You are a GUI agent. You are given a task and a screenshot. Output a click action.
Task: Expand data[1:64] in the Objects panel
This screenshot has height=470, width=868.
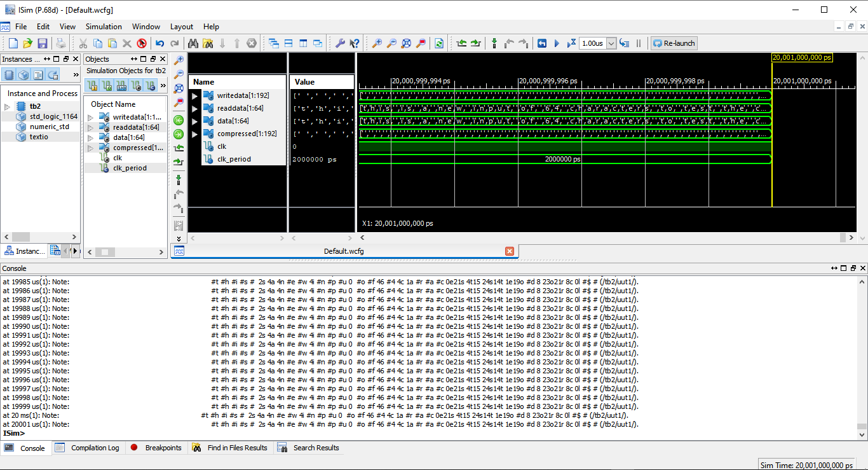pyautogui.click(x=90, y=137)
